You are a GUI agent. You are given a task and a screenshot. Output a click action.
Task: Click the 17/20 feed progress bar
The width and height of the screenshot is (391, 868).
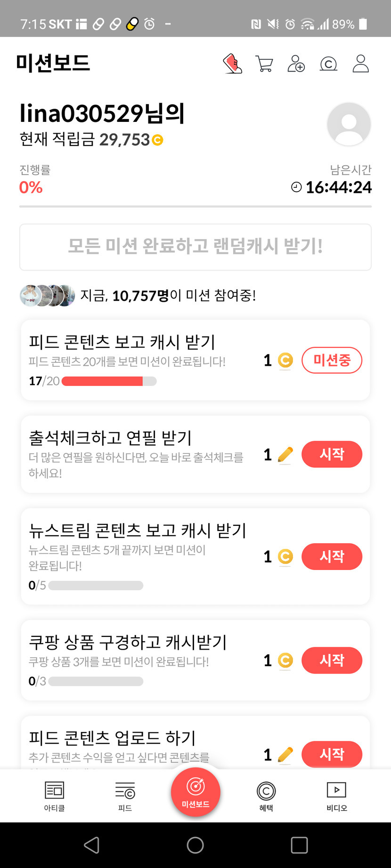pyautogui.click(x=109, y=381)
